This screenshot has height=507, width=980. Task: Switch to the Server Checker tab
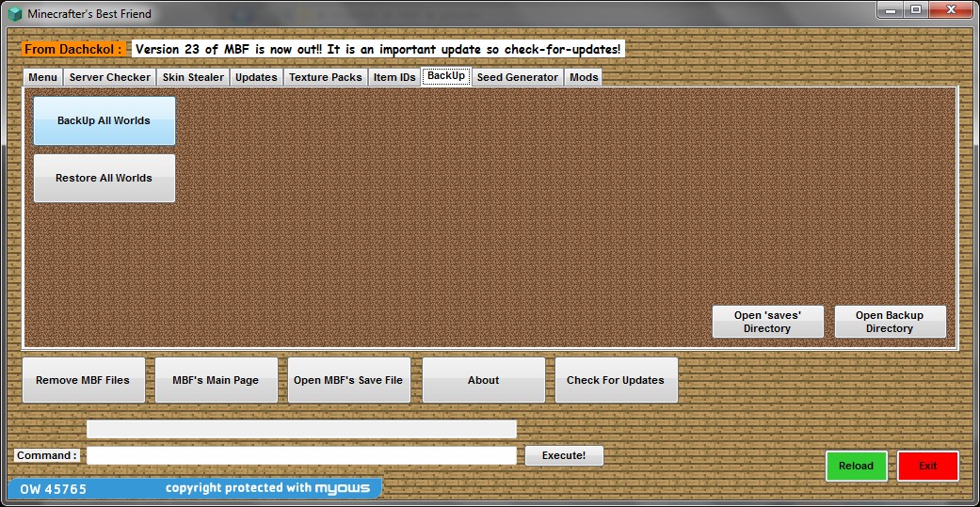point(110,77)
